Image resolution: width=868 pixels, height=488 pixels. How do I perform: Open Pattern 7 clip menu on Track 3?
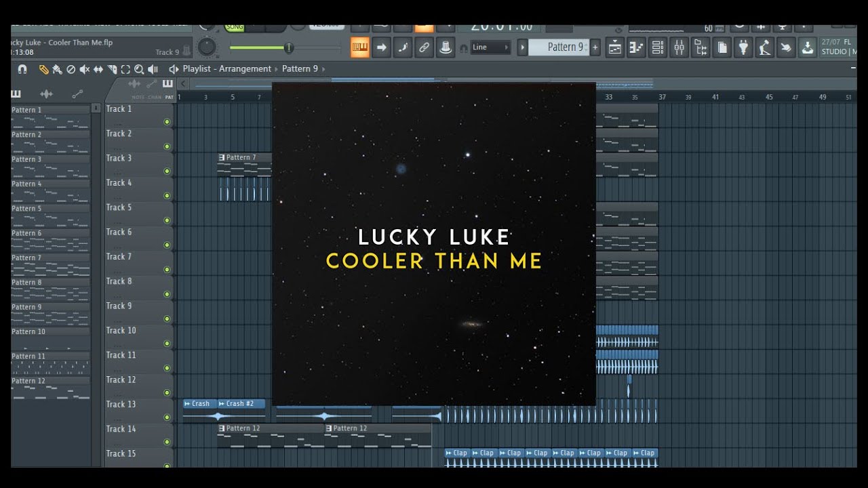click(222, 157)
